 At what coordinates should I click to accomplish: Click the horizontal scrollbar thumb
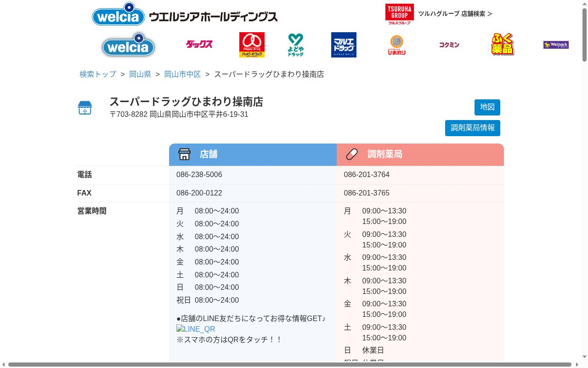[290, 364]
